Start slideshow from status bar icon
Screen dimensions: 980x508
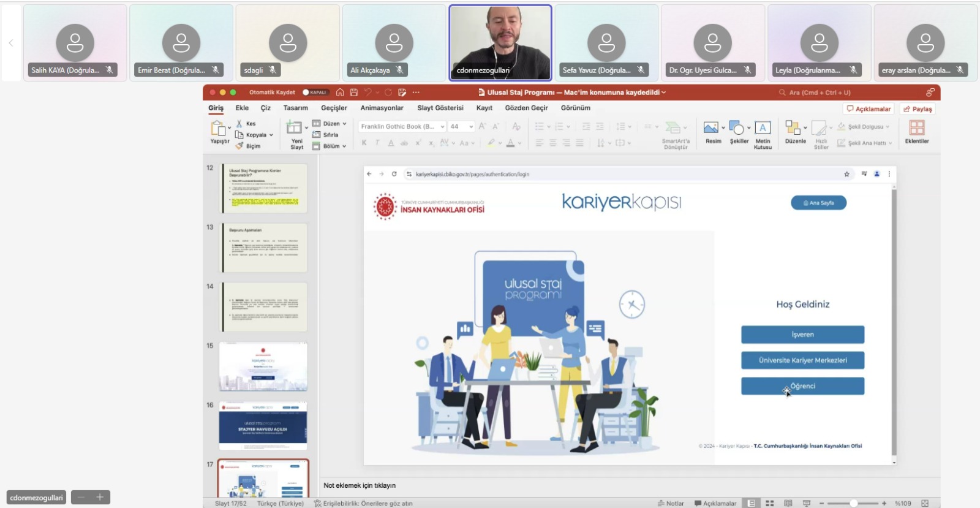click(x=807, y=503)
